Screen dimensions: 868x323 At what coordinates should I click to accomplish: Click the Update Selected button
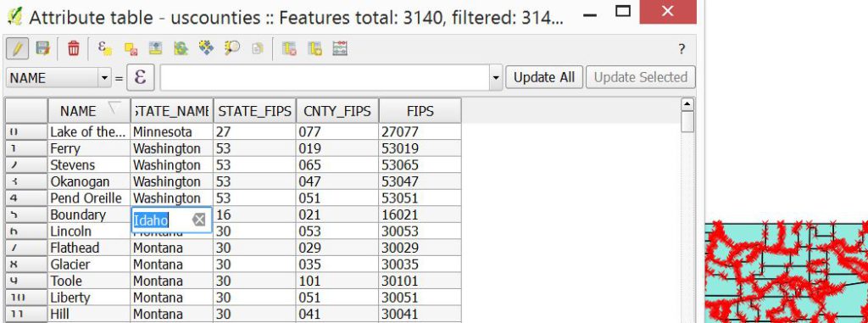(x=641, y=77)
